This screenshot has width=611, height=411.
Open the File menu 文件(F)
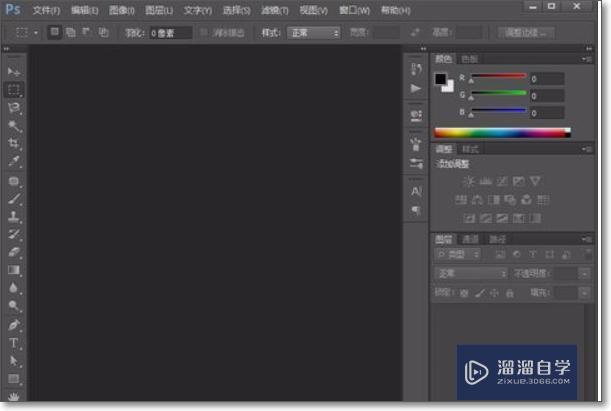pos(46,10)
